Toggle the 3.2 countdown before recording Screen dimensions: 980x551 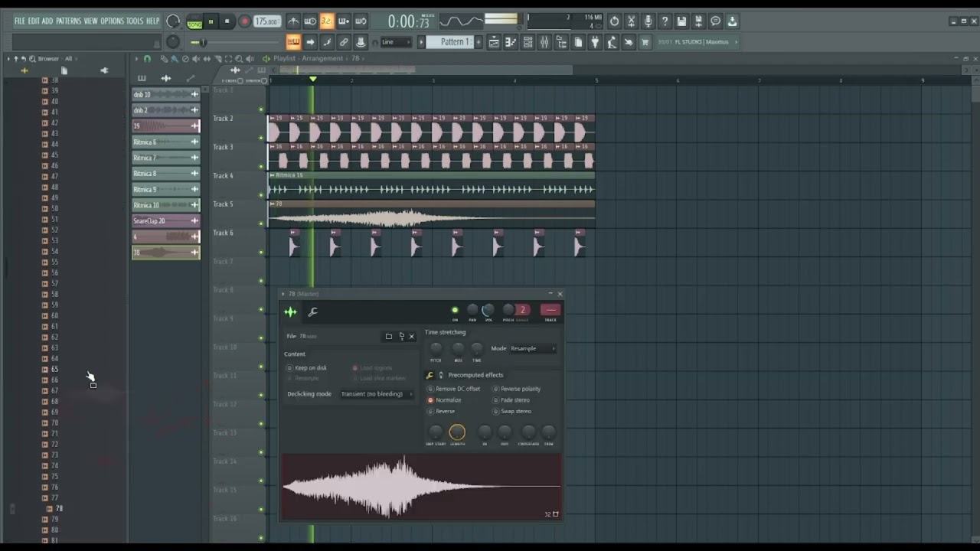click(327, 21)
